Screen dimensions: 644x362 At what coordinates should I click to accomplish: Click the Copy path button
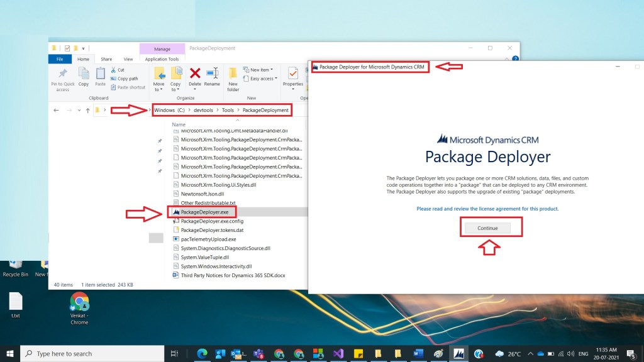[127, 79]
